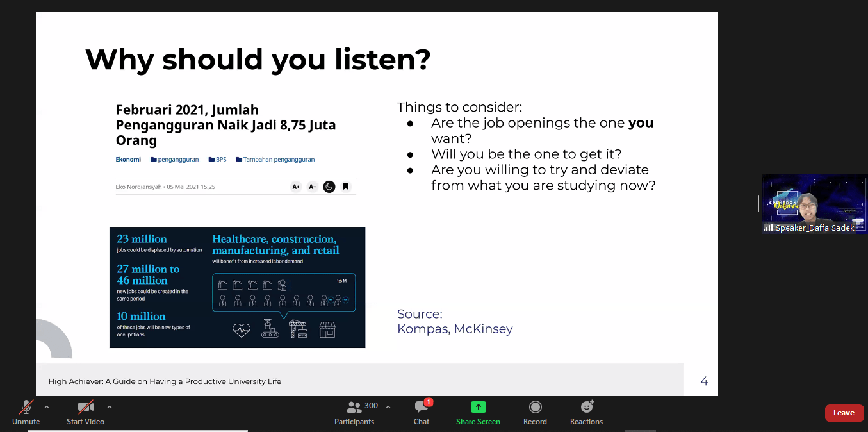Expand the arrow next to Participants count
This screenshot has width=868, height=432.
coord(388,406)
